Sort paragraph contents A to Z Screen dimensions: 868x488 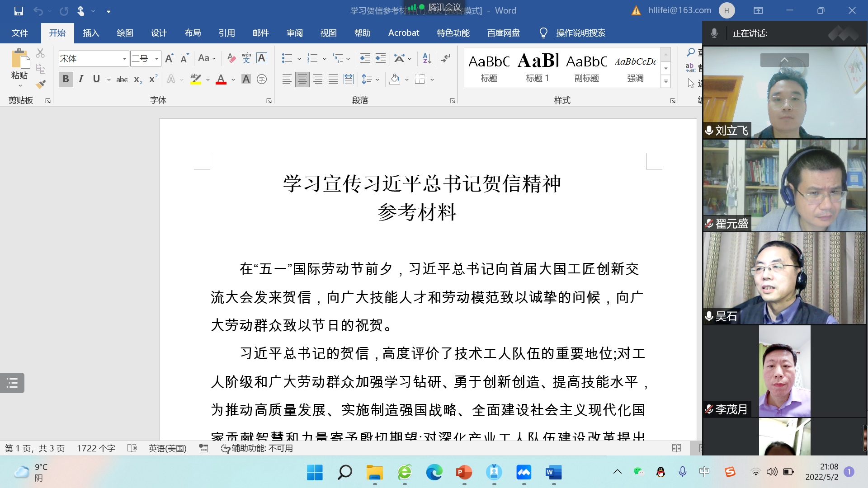click(x=427, y=58)
